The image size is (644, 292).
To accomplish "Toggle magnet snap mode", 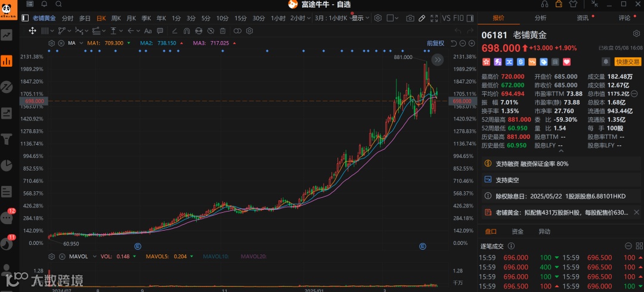I will click(187, 30).
